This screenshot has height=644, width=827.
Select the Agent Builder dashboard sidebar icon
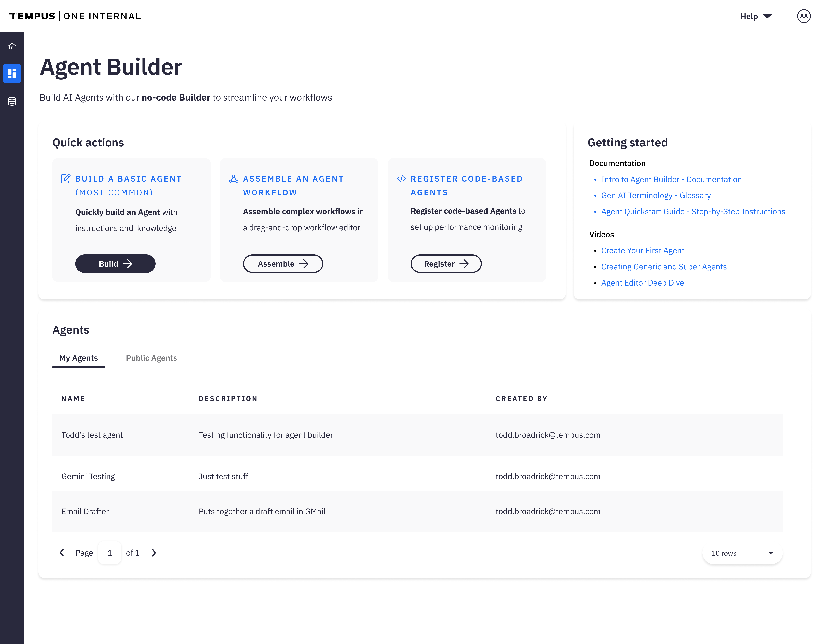click(12, 74)
